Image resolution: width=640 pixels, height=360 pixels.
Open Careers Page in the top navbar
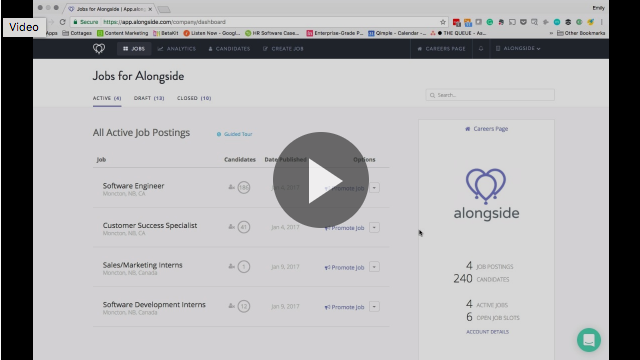click(441, 49)
